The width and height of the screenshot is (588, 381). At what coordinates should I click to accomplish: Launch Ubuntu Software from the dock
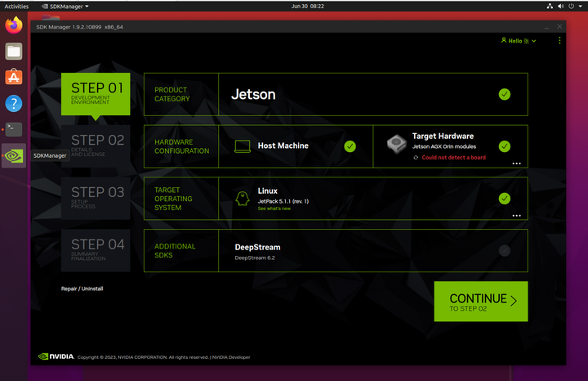pos(14,77)
